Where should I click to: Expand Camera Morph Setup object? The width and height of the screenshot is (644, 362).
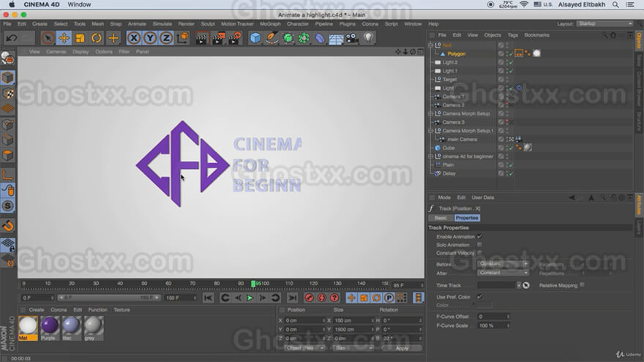pyautogui.click(x=430, y=113)
